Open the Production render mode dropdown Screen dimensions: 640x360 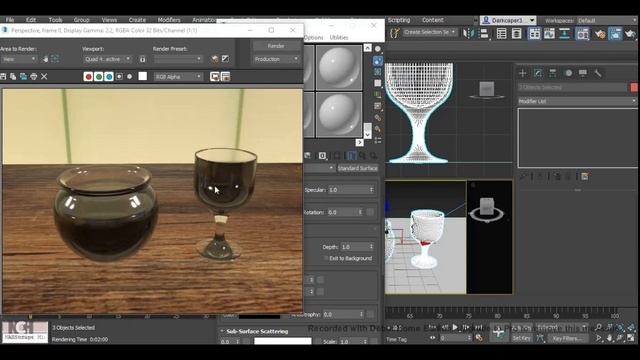(x=276, y=59)
